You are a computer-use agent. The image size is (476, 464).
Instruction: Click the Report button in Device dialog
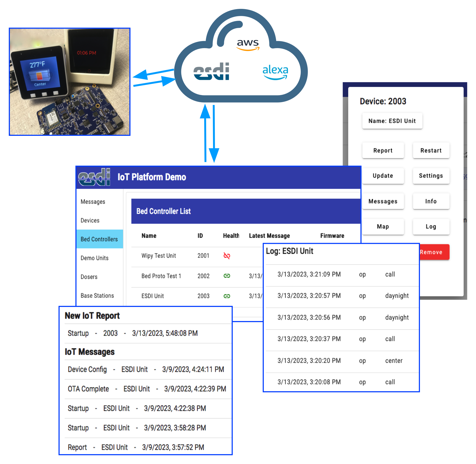pyautogui.click(x=383, y=151)
